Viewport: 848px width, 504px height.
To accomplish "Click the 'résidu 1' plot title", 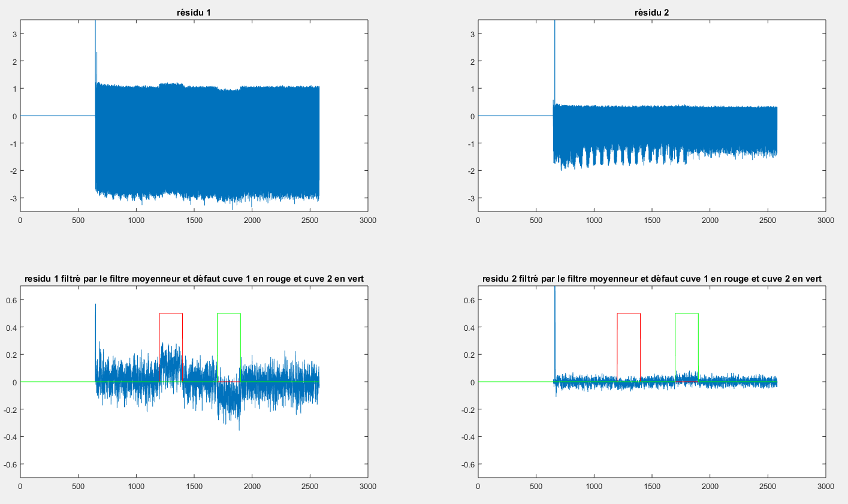I will (194, 13).
